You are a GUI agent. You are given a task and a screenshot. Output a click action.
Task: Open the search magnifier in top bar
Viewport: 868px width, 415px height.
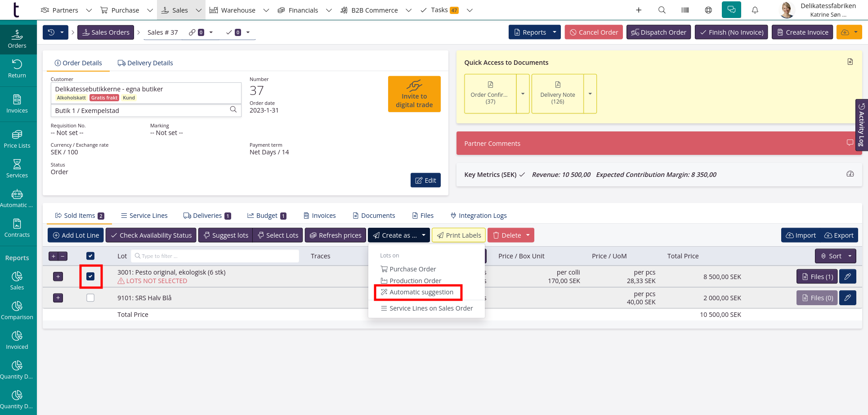coord(662,10)
